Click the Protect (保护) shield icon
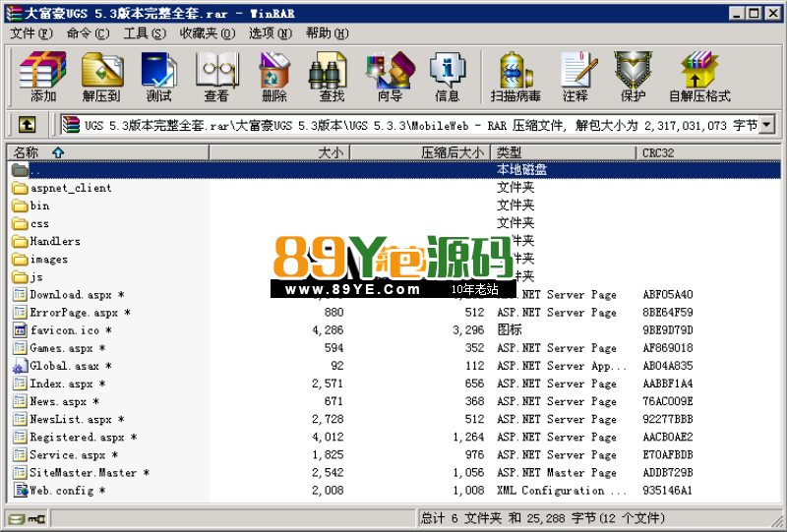 (633, 77)
